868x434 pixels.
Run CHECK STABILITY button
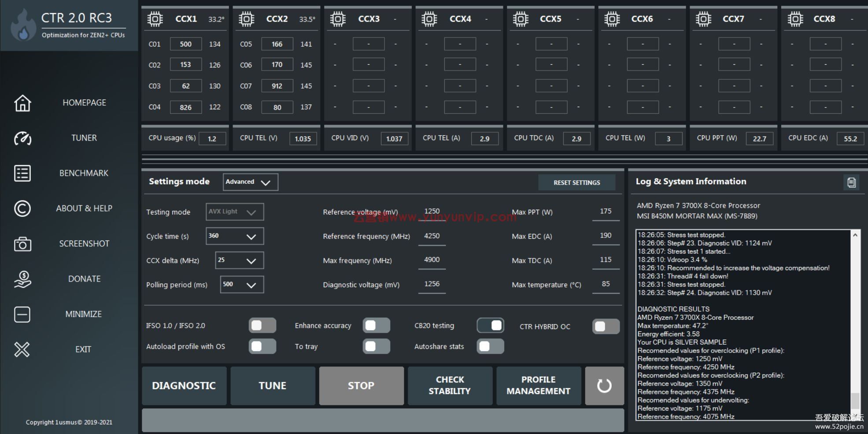pyautogui.click(x=450, y=386)
